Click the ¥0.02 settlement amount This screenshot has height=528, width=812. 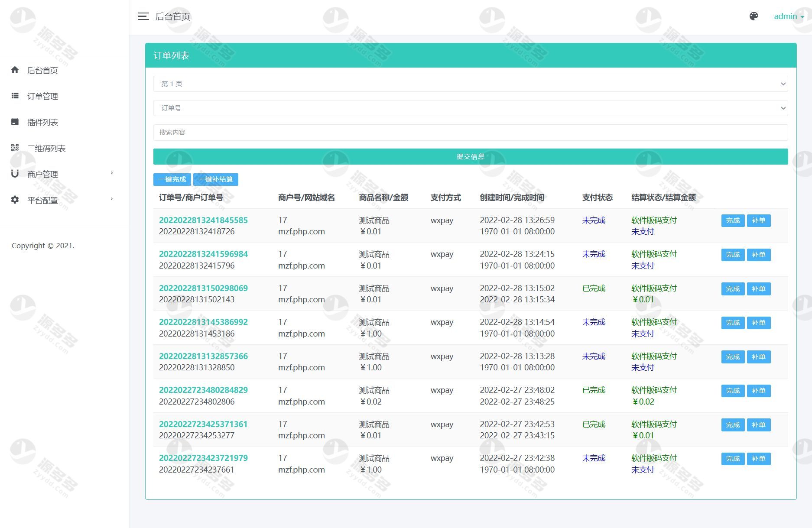pyautogui.click(x=643, y=402)
